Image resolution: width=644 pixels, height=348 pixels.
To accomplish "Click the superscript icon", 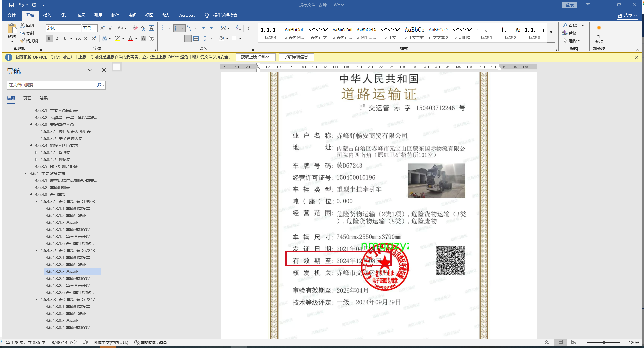I will point(94,39).
